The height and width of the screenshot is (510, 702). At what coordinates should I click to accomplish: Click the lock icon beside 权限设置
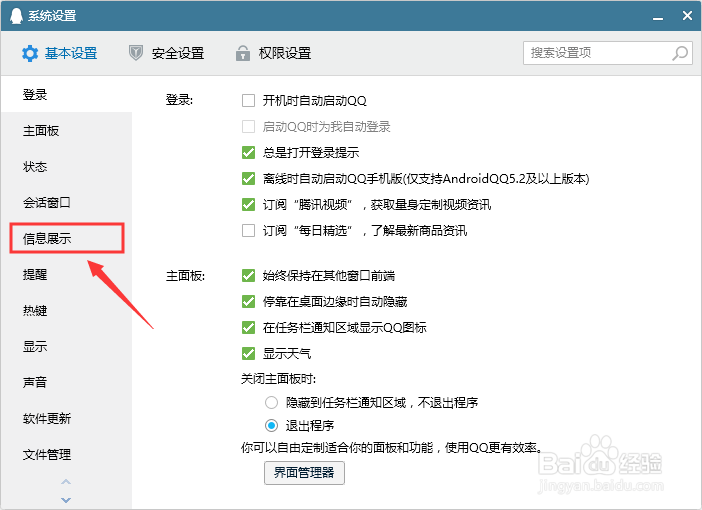pos(243,53)
